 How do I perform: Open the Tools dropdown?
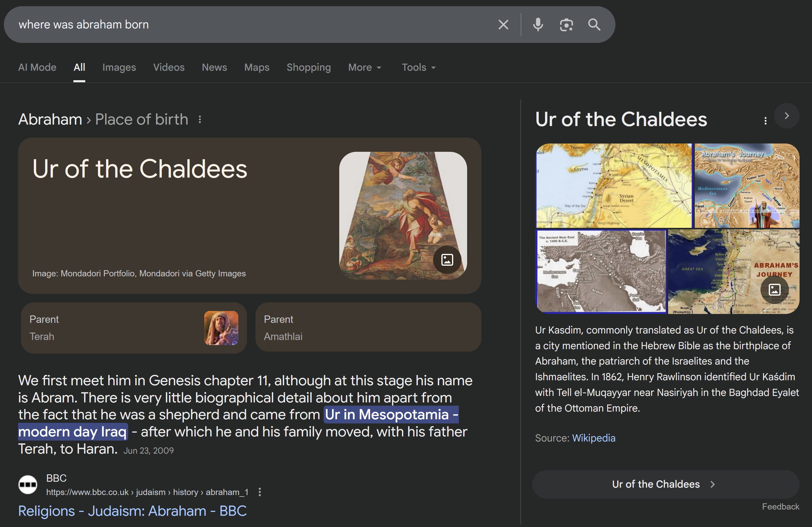tap(418, 67)
